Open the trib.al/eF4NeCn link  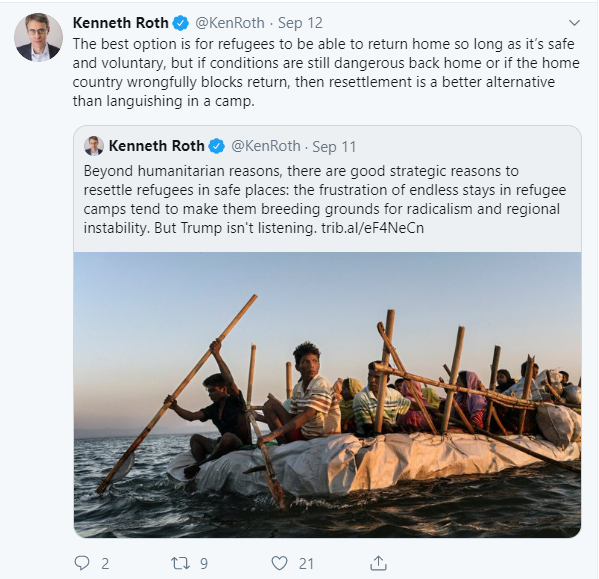pyautogui.click(x=372, y=228)
